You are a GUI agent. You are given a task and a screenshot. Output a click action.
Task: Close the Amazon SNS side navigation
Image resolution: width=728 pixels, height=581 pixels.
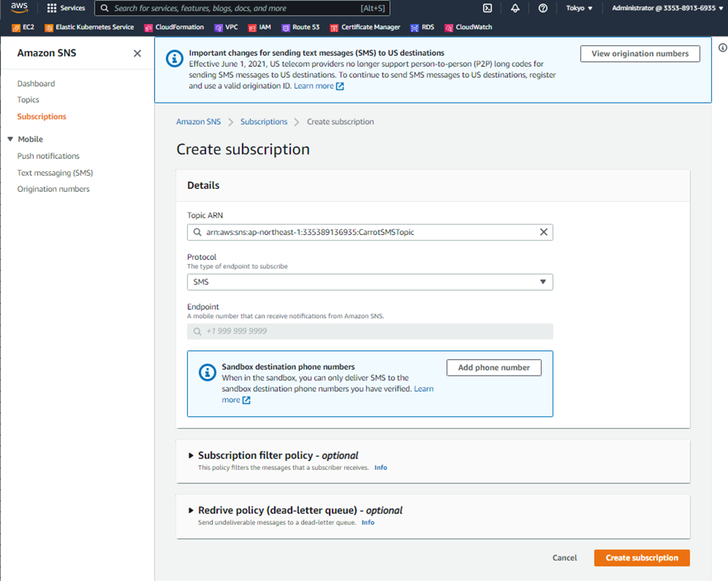tap(137, 53)
